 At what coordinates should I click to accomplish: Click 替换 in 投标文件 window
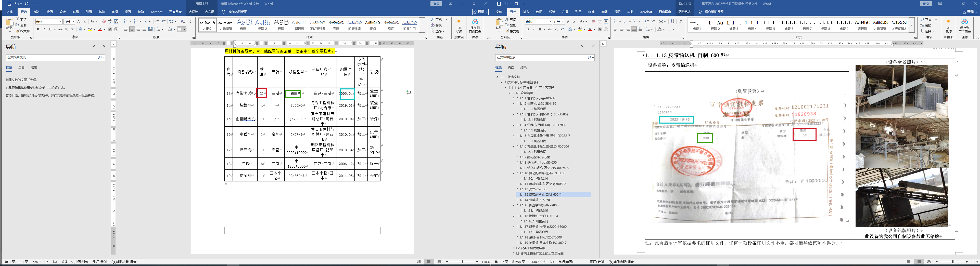[x=926, y=25]
